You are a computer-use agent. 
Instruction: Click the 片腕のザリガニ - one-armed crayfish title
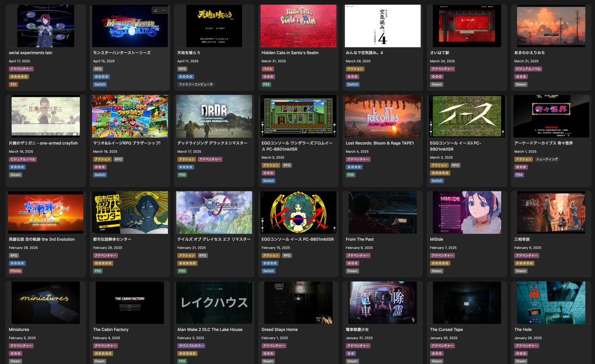(43, 143)
